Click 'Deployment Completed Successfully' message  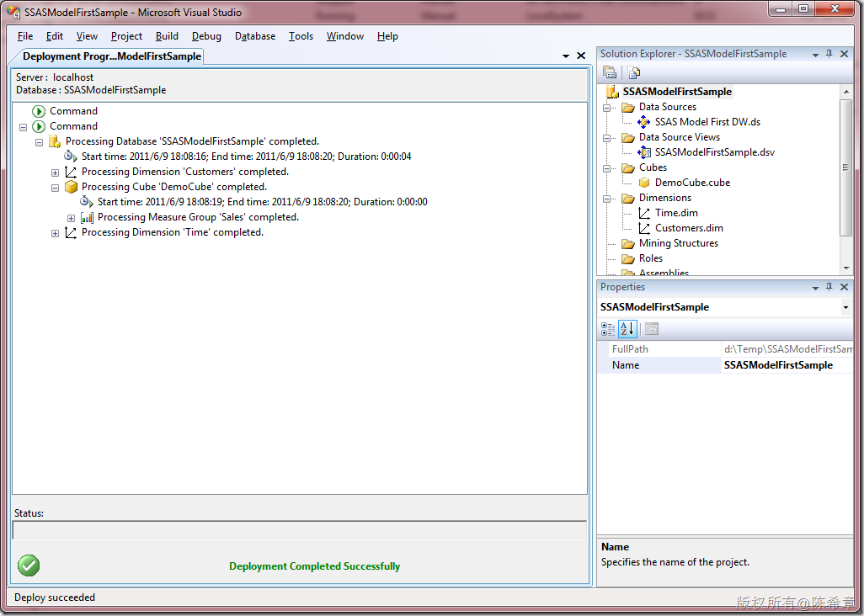click(315, 566)
